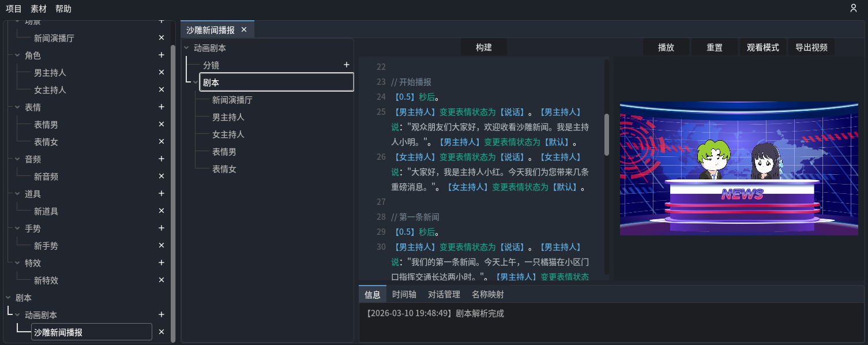
Task: Open the user profile icon top right
Action: tap(853, 9)
